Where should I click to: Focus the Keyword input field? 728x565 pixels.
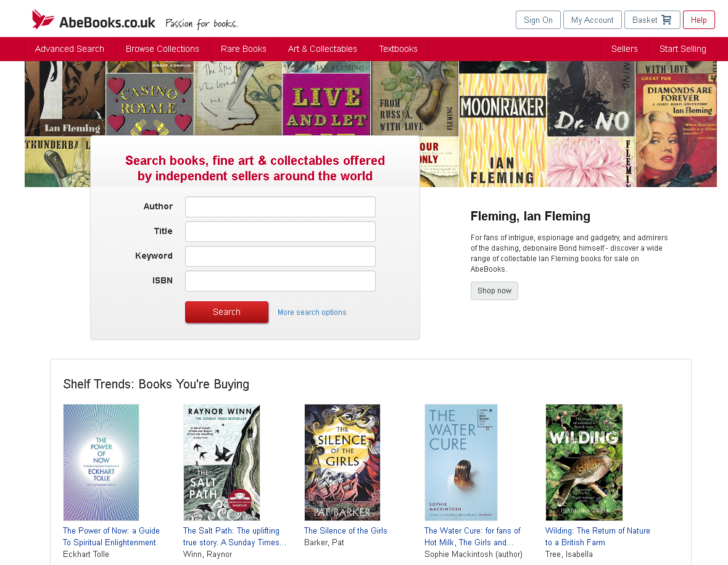[280, 256]
